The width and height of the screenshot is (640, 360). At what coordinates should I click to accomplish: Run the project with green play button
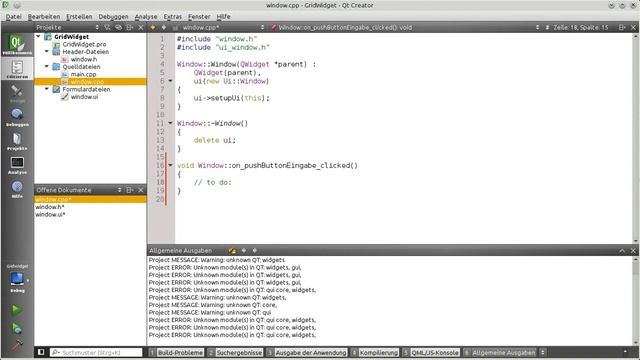[17, 310]
